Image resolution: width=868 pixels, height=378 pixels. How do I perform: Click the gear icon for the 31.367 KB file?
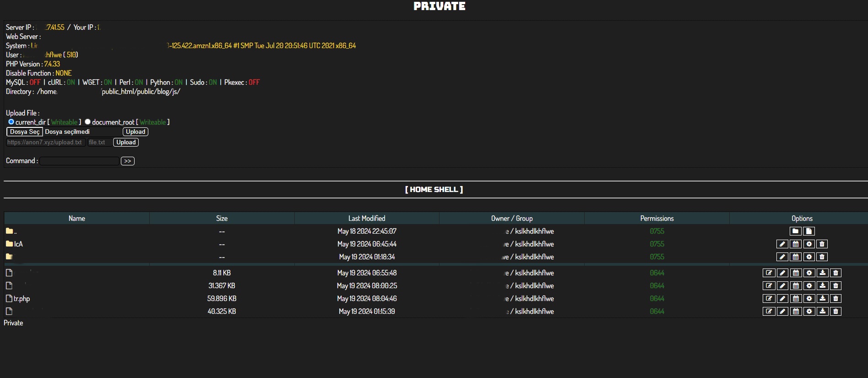coord(809,286)
